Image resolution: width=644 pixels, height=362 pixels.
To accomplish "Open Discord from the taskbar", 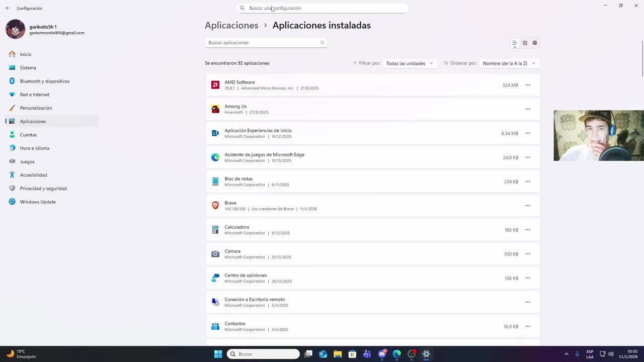I will (382, 354).
